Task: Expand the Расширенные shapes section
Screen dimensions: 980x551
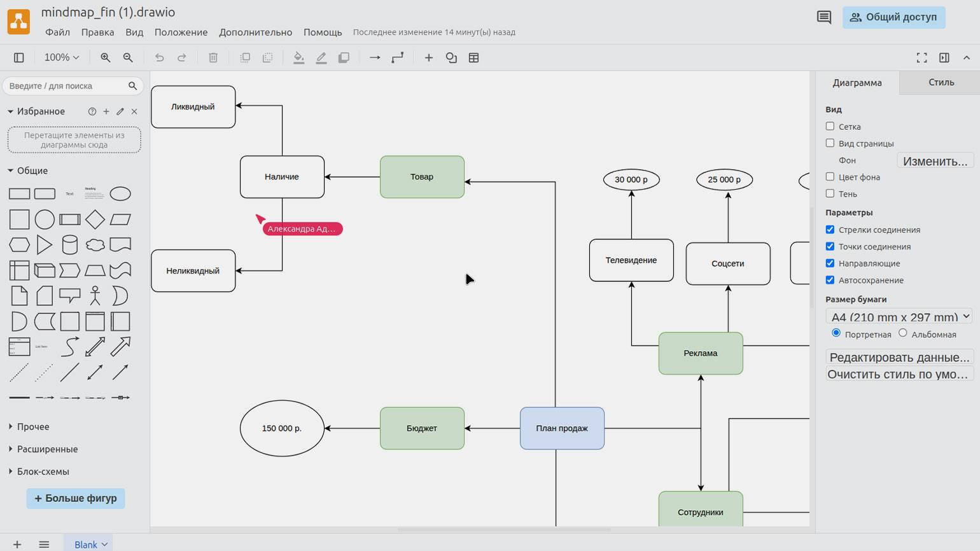Action: pyautogui.click(x=43, y=449)
